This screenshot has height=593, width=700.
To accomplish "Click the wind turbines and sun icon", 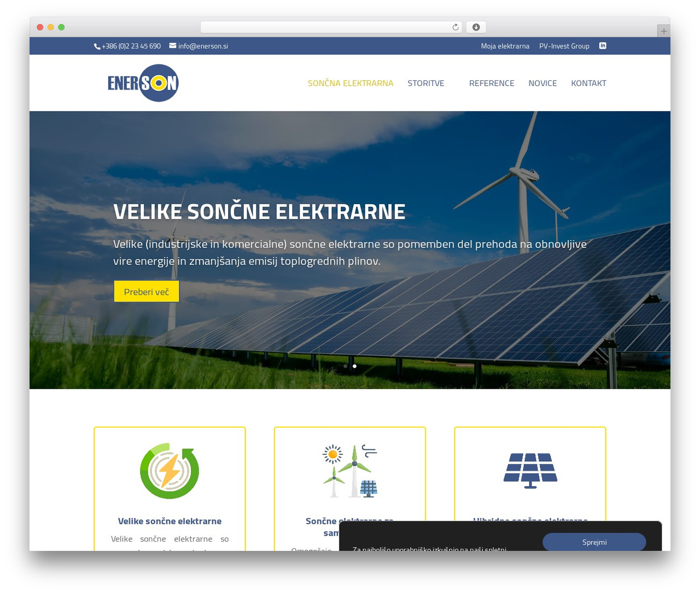I will pyautogui.click(x=350, y=471).
